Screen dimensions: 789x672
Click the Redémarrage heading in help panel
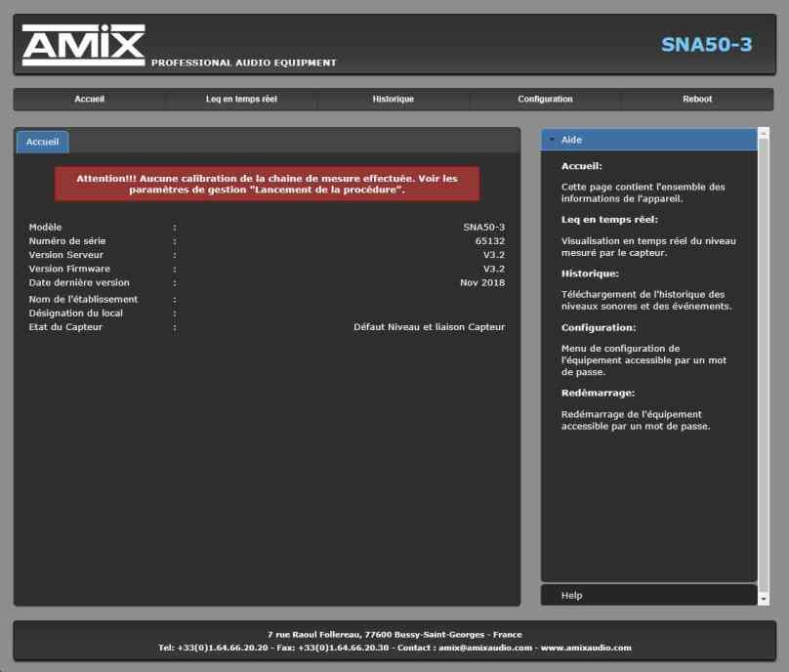598,393
